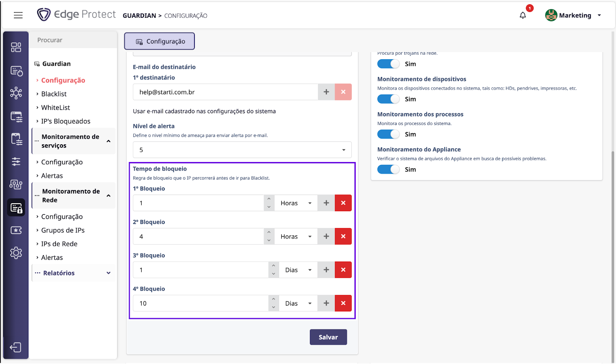Click the Salvar button
Viewport: 616px width, 364px height.
click(328, 337)
